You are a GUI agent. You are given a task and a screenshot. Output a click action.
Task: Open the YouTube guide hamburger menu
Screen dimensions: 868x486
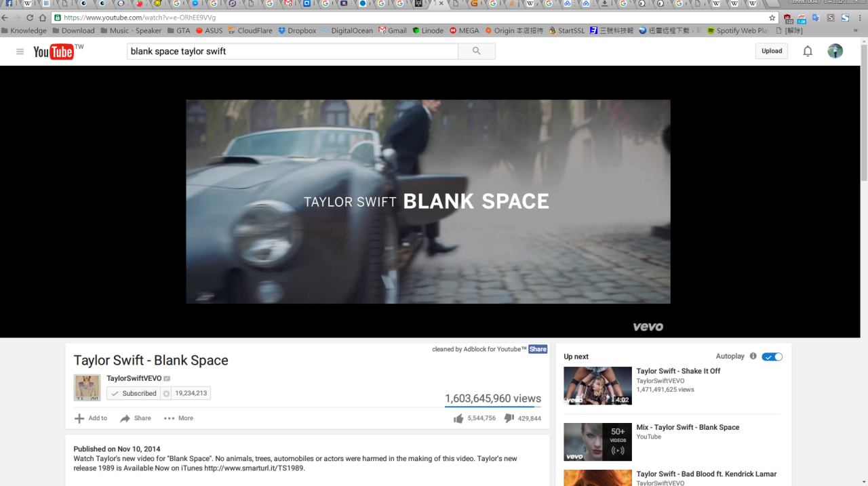click(20, 52)
